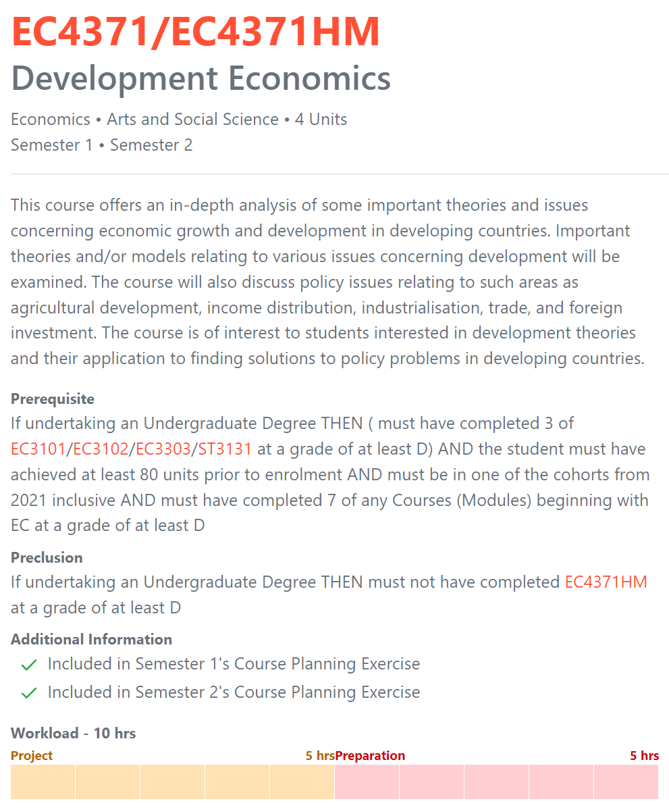Click the Additional Information heading
669x812 pixels.
[91, 640]
